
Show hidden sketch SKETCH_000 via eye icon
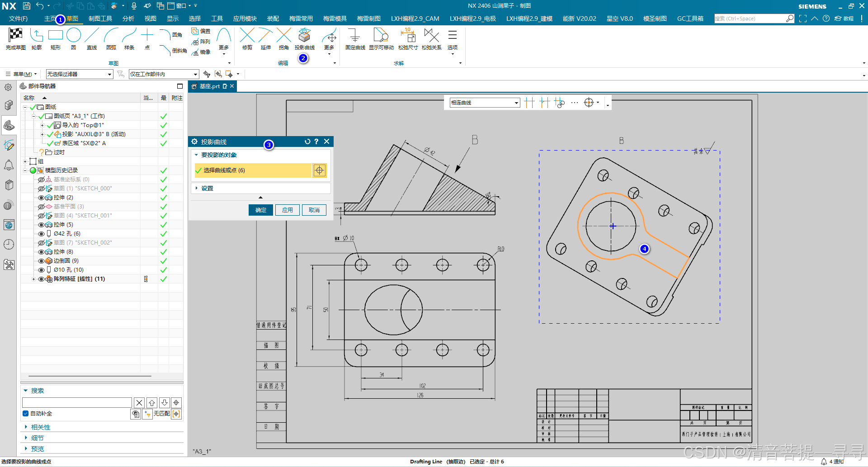click(41, 189)
